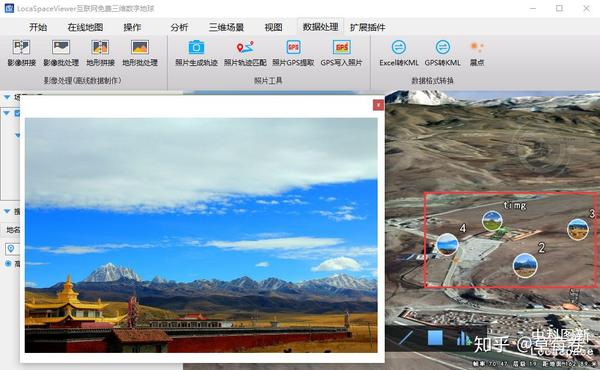Launch the GPS写入照片 tool

(x=341, y=53)
